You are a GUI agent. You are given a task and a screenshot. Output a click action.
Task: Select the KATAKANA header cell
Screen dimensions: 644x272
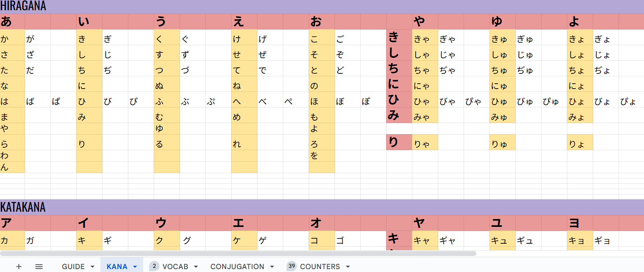23,207
